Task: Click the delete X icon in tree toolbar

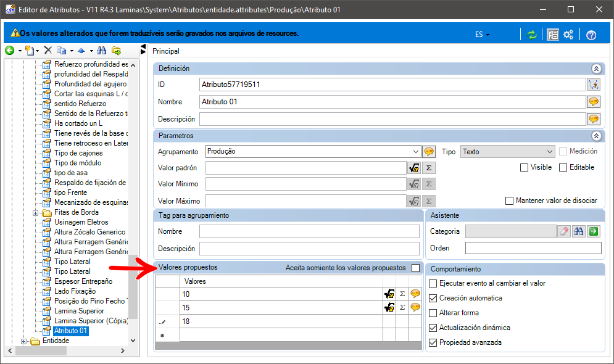Action: coord(48,50)
